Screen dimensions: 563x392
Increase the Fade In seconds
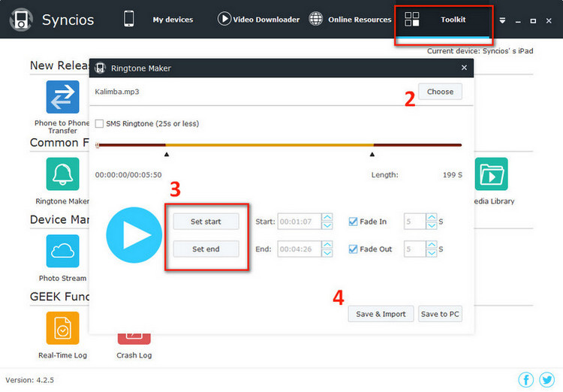(x=432, y=217)
